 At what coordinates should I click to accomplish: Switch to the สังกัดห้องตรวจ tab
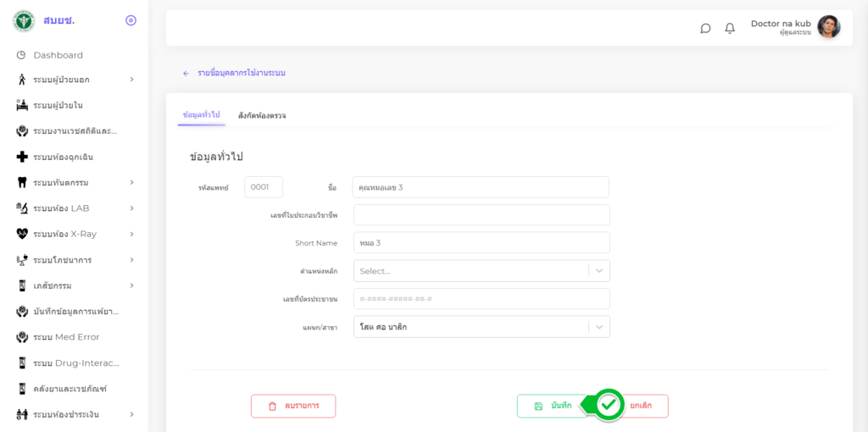(262, 115)
